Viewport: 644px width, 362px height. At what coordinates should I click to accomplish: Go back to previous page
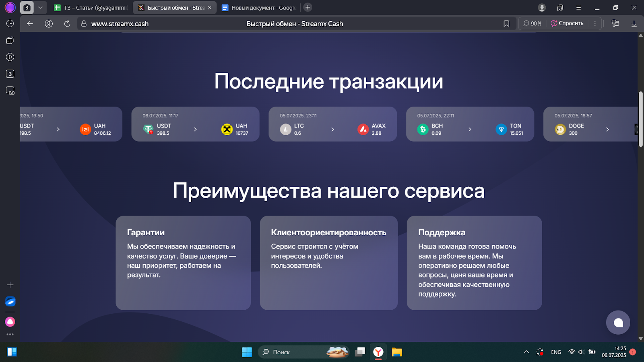(30, 24)
